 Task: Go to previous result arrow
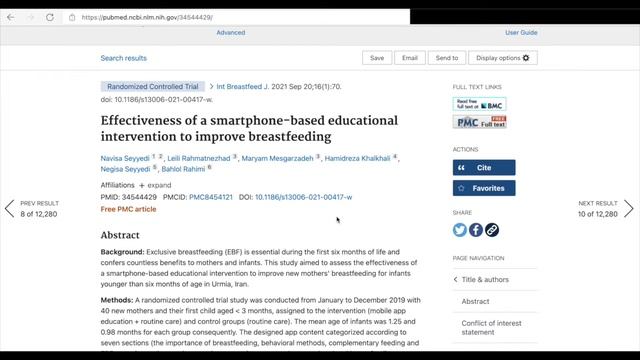[10, 209]
